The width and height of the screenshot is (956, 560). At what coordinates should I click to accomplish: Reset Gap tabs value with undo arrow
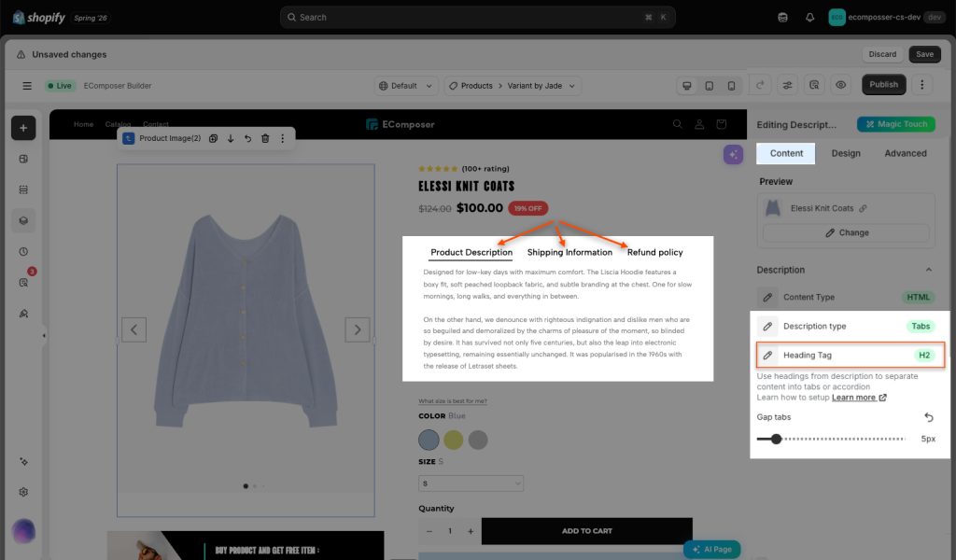[929, 417]
